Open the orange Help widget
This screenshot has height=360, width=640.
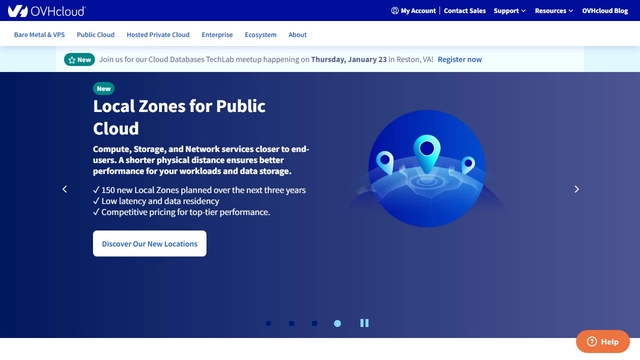[x=603, y=342]
